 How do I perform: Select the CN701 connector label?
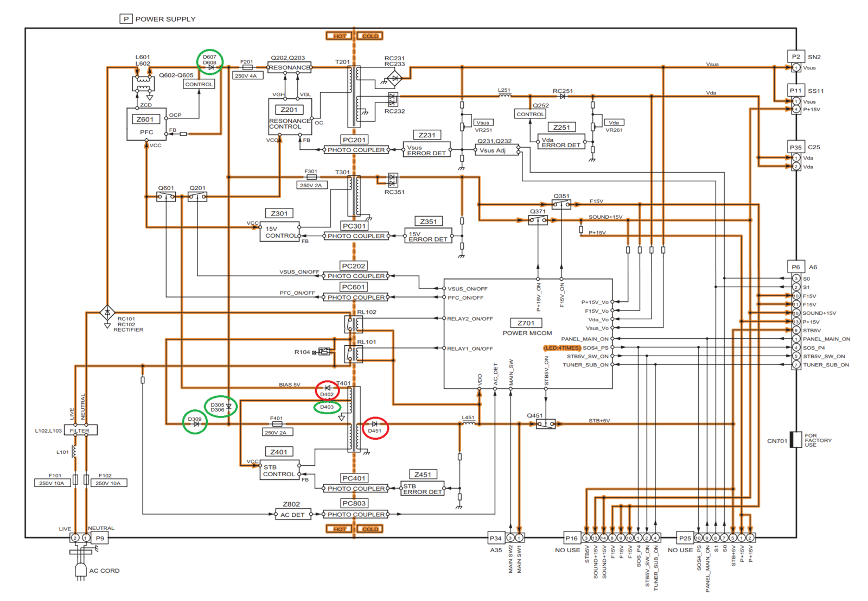(x=777, y=441)
